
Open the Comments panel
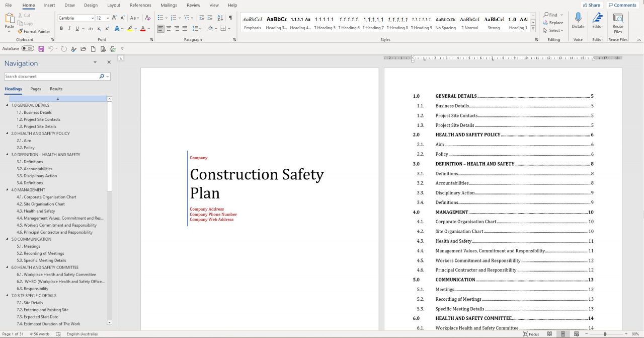[x=623, y=5]
